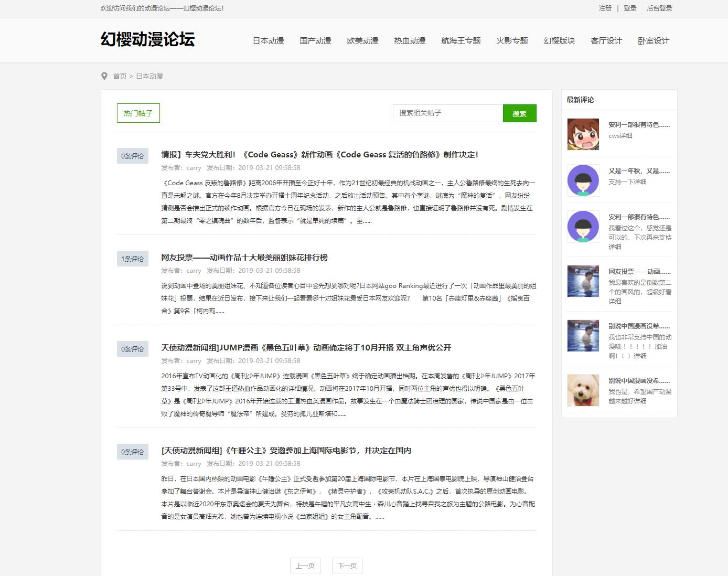This screenshot has height=576, width=728.
Task: Click 后台登录 in the top bar
Action: point(659,8)
